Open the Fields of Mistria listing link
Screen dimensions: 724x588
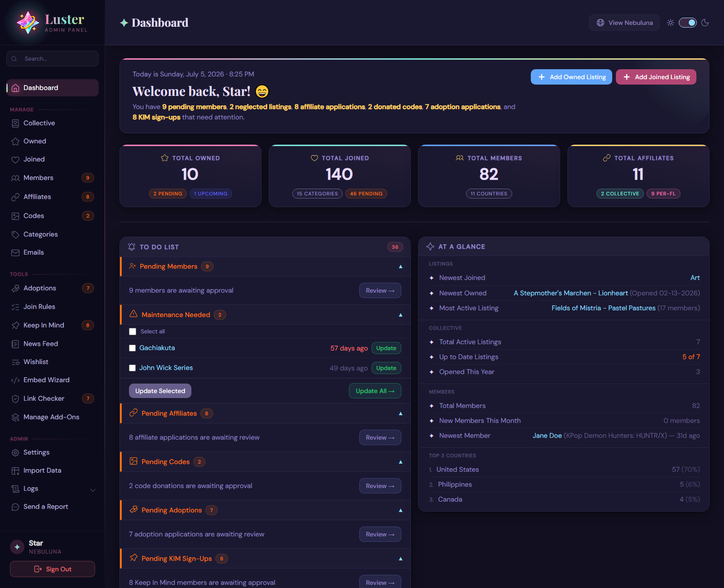(603, 308)
